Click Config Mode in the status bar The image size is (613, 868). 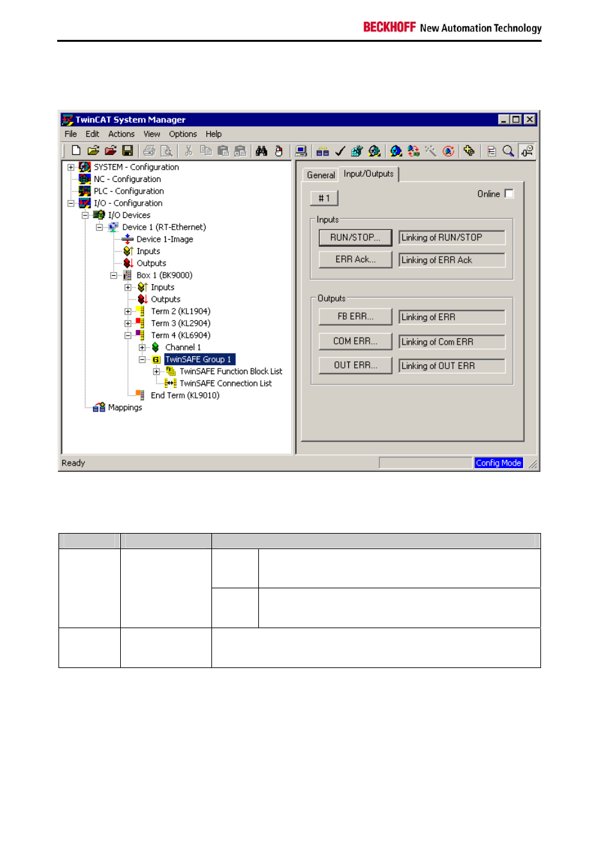click(x=499, y=463)
